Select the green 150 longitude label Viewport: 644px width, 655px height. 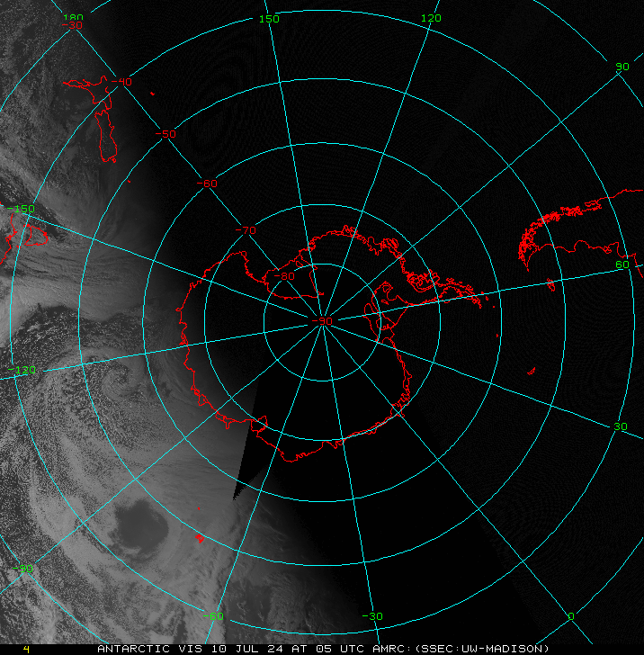pos(269,19)
